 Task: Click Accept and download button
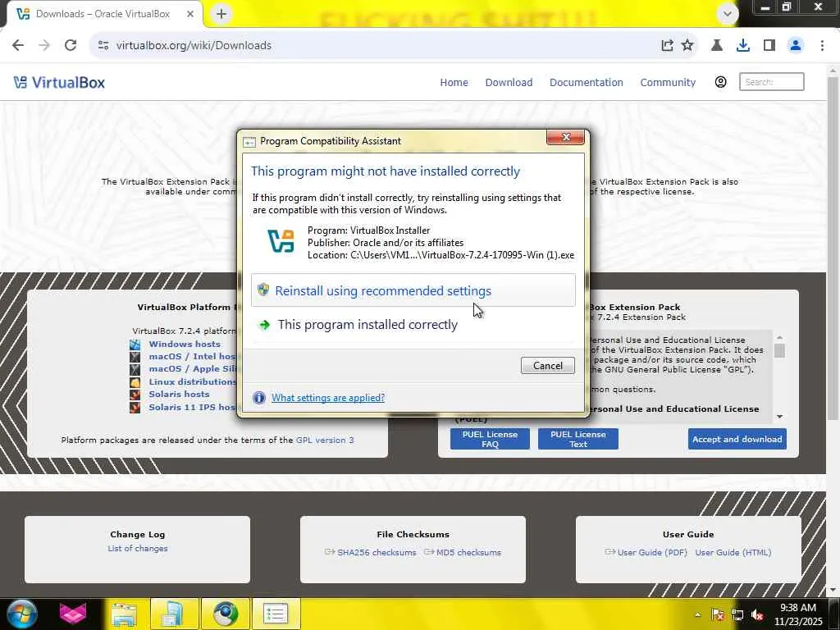coord(737,439)
